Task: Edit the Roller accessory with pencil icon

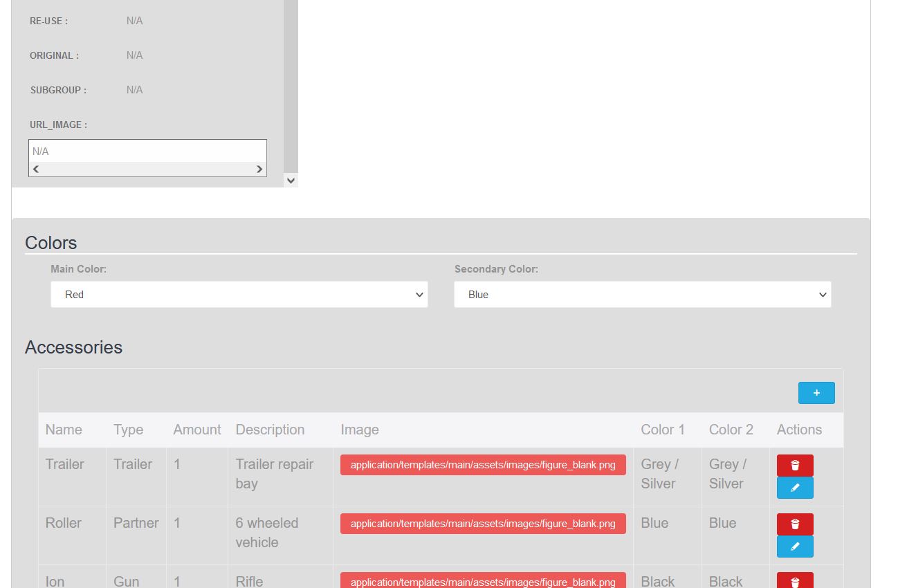Action: click(795, 546)
